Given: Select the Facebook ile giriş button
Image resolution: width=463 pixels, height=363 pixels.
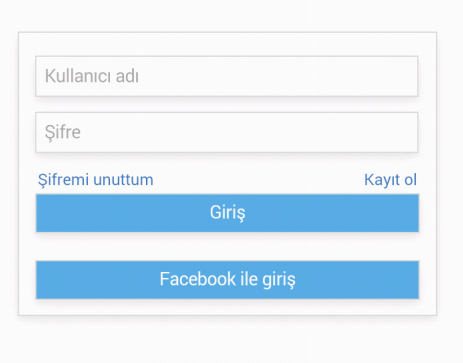Looking at the screenshot, I should (x=227, y=280).
